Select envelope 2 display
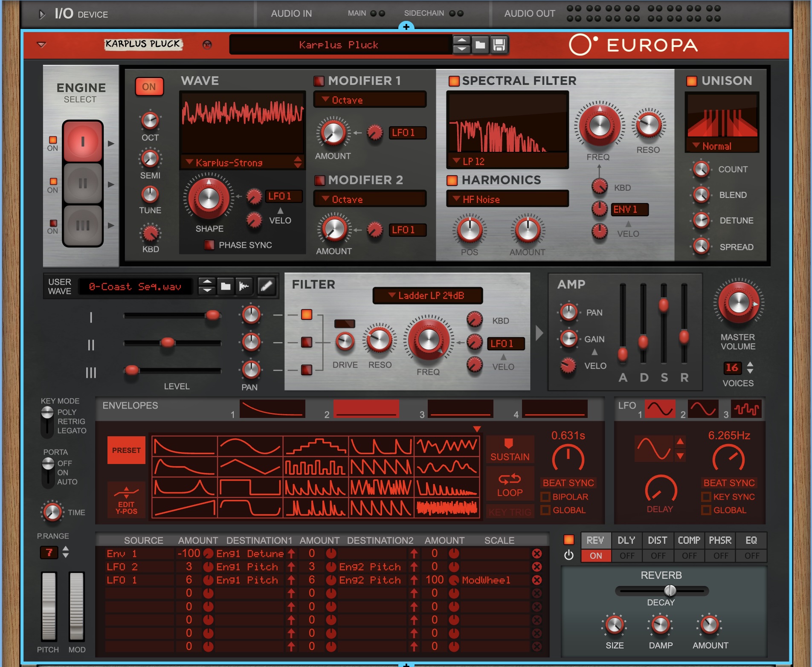 [x=366, y=409]
